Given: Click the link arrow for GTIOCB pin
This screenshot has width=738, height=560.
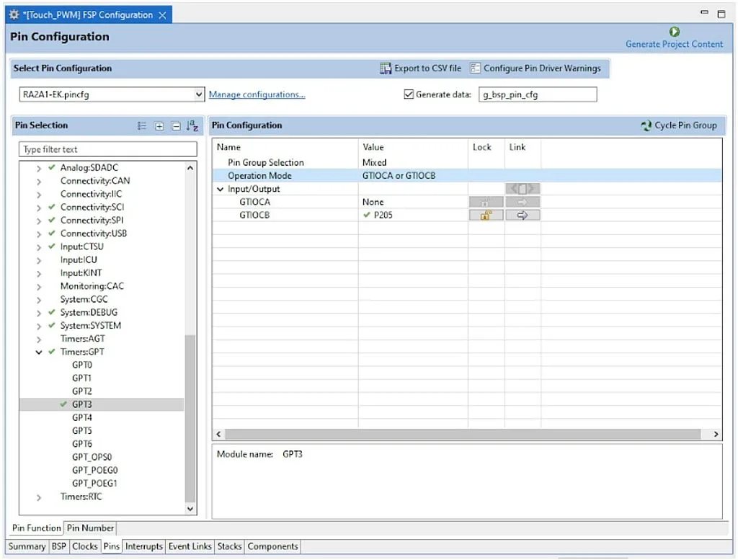Looking at the screenshot, I should tap(523, 215).
